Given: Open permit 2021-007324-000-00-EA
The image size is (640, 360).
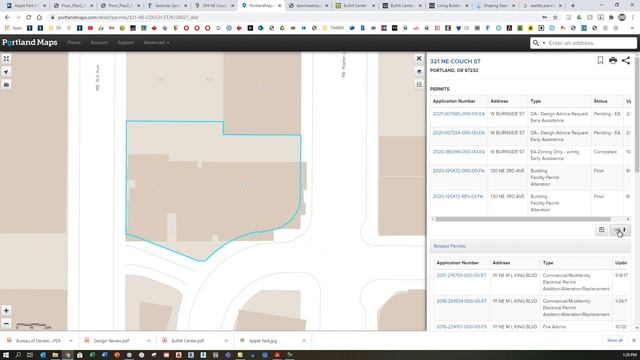Looking at the screenshot, I should 459,133.
